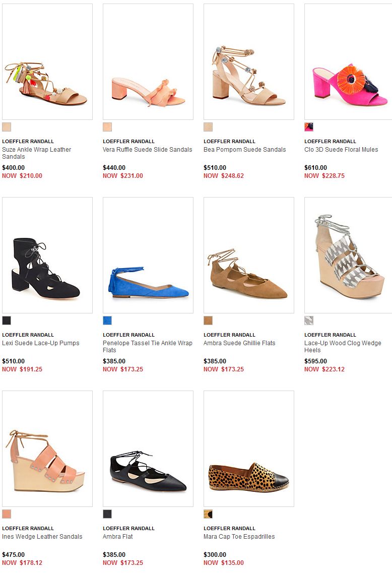View the Bea Pompom Suede Sandals image
This screenshot has width=392, height=578.
(x=249, y=61)
